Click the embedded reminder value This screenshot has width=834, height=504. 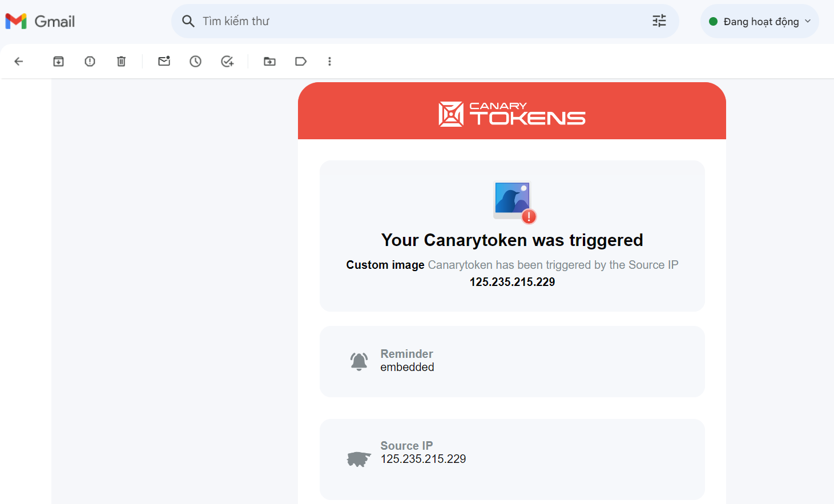tap(407, 367)
